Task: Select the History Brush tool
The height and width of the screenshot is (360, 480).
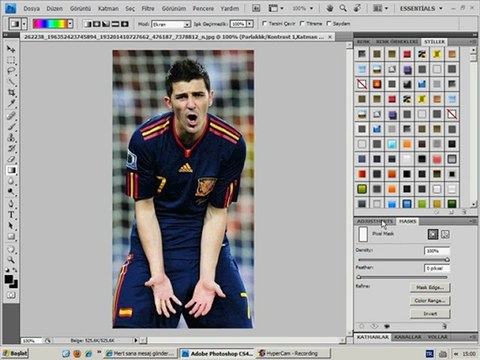Action: [x=11, y=148]
